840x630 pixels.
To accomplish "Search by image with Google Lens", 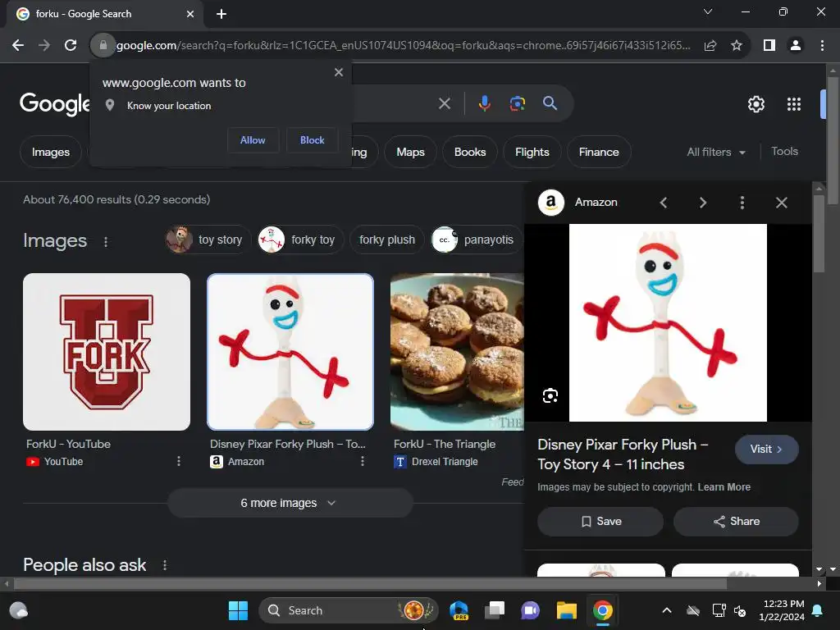I will (x=517, y=103).
